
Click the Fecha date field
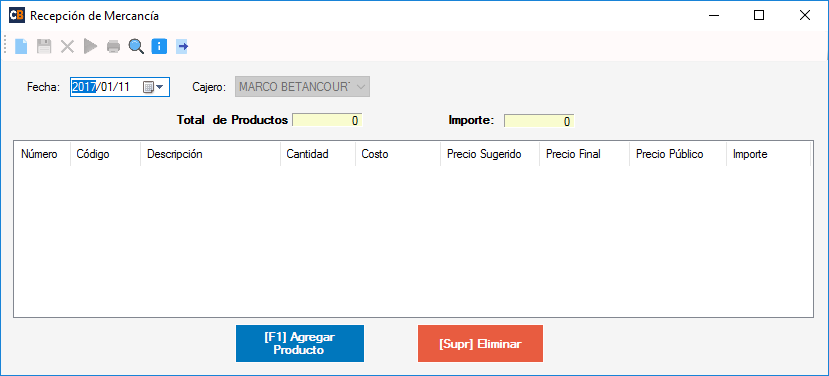[x=120, y=87]
